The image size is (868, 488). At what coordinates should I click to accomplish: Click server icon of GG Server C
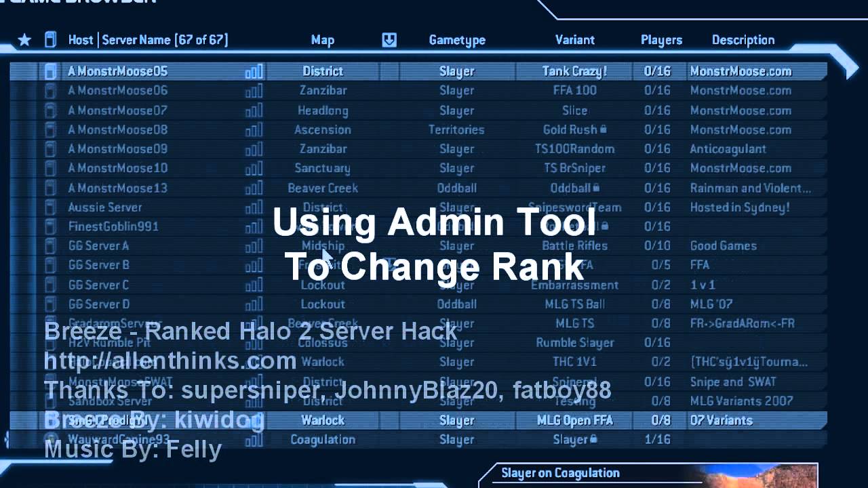tap(50, 285)
